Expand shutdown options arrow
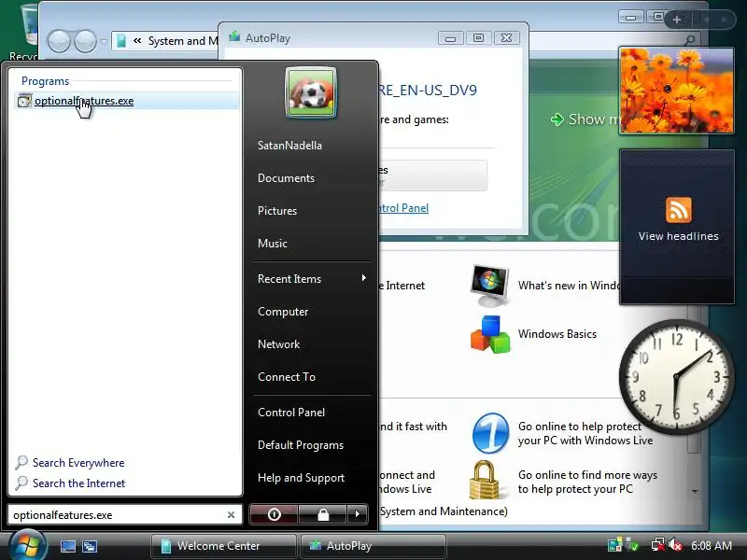 click(358, 514)
